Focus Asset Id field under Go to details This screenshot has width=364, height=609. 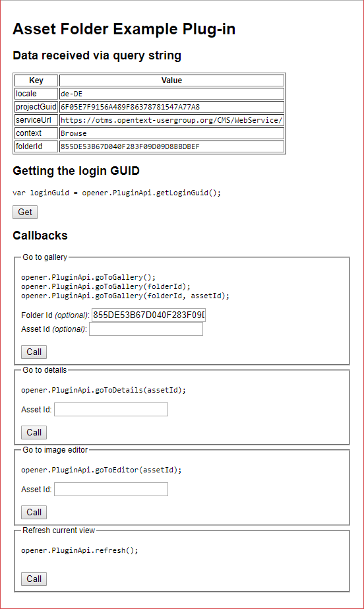point(111,409)
